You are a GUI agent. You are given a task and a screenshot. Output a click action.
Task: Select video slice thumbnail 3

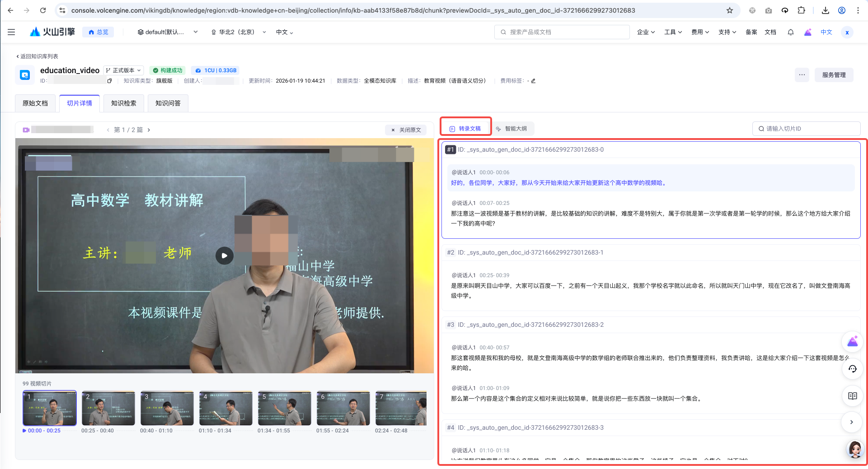point(167,409)
